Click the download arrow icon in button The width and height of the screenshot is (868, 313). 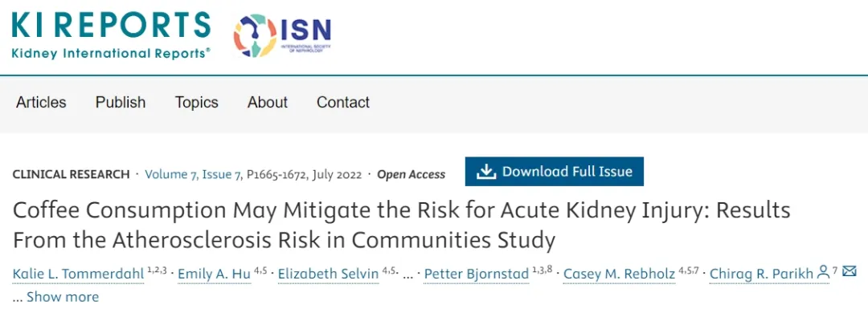click(485, 172)
